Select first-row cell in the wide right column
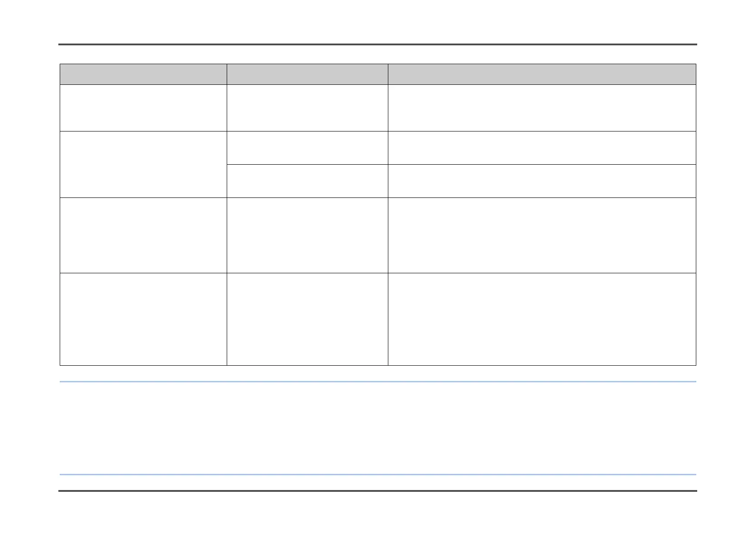 click(542, 108)
